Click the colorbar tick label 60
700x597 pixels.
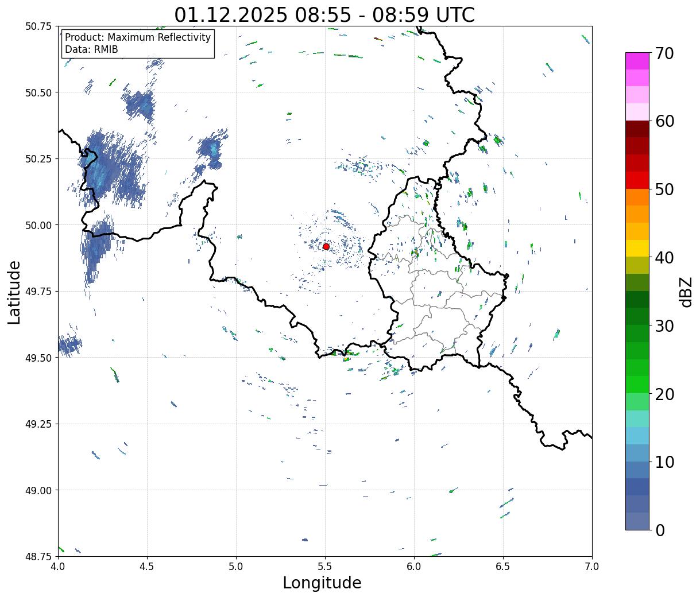pyautogui.click(x=664, y=121)
